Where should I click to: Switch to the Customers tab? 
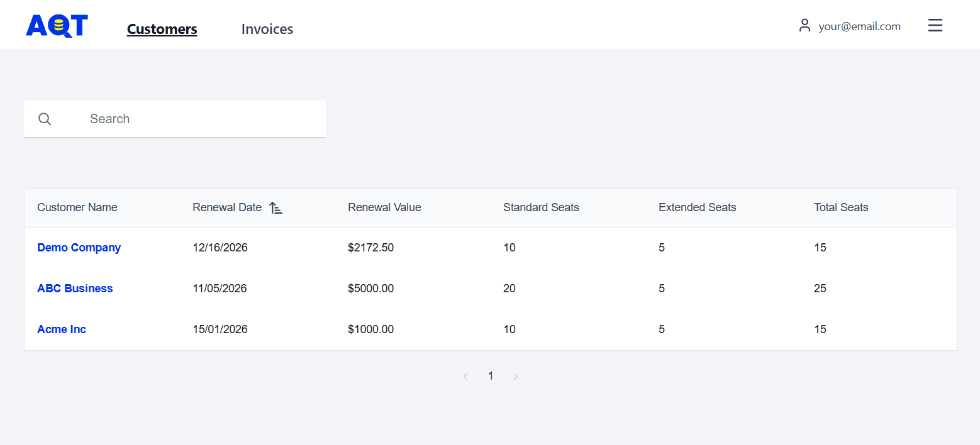click(162, 29)
